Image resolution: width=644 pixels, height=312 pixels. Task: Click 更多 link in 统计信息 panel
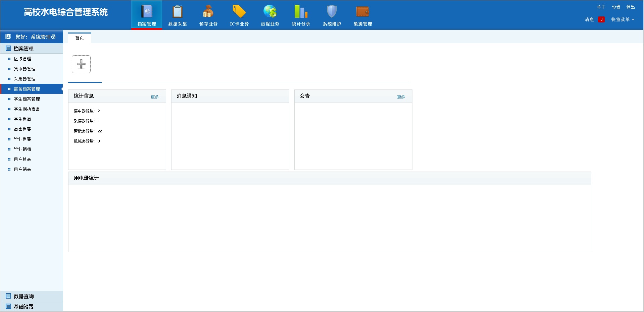[x=155, y=97]
